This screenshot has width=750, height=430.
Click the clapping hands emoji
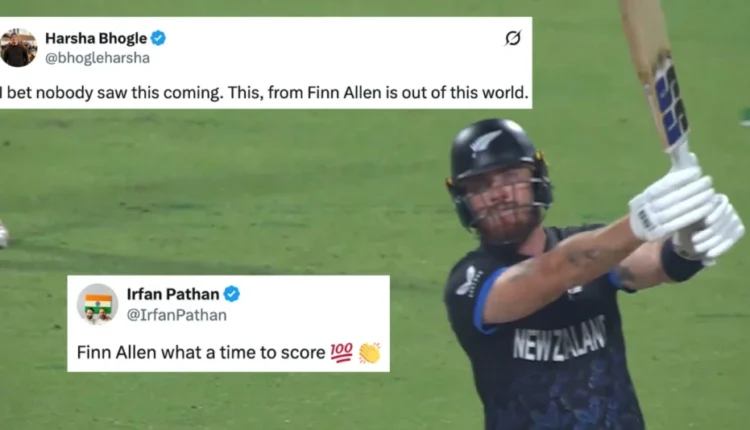click(x=369, y=353)
